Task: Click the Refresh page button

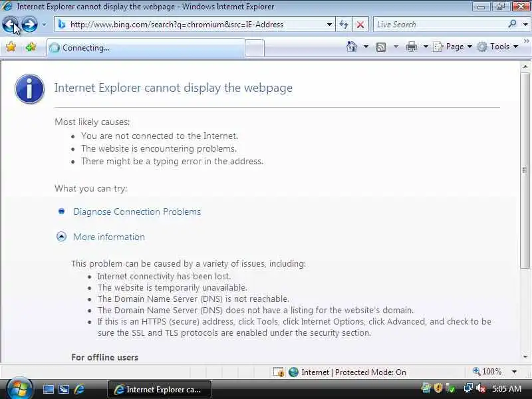Action: pos(344,25)
